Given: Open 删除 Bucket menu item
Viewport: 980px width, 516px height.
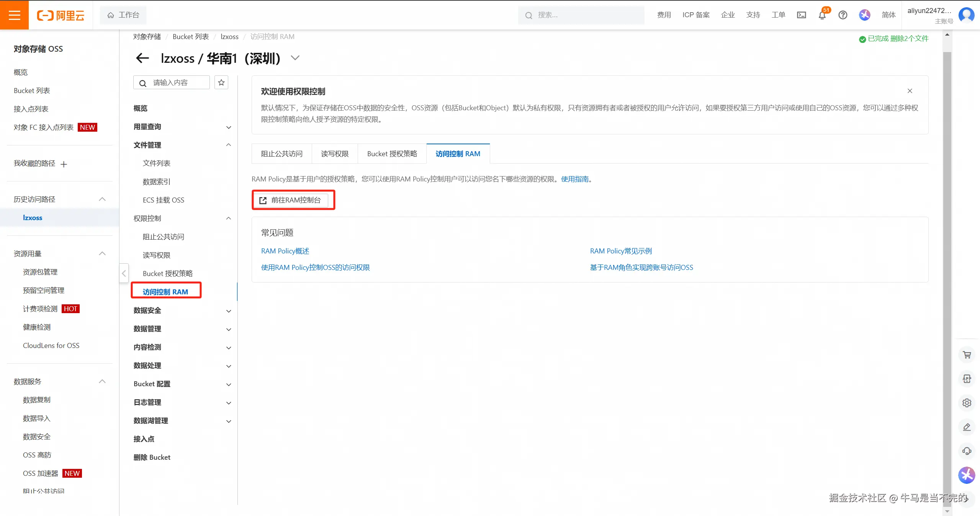Looking at the screenshot, I should [152, 457].
